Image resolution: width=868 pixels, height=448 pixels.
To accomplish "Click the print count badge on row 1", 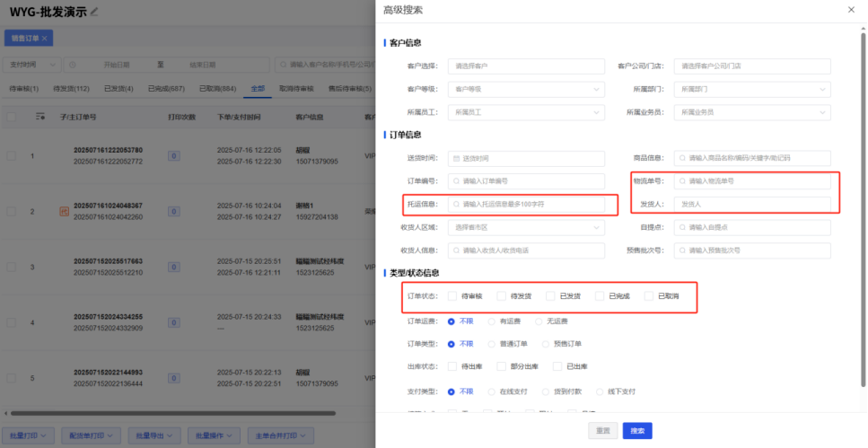I will coord(174,156).
